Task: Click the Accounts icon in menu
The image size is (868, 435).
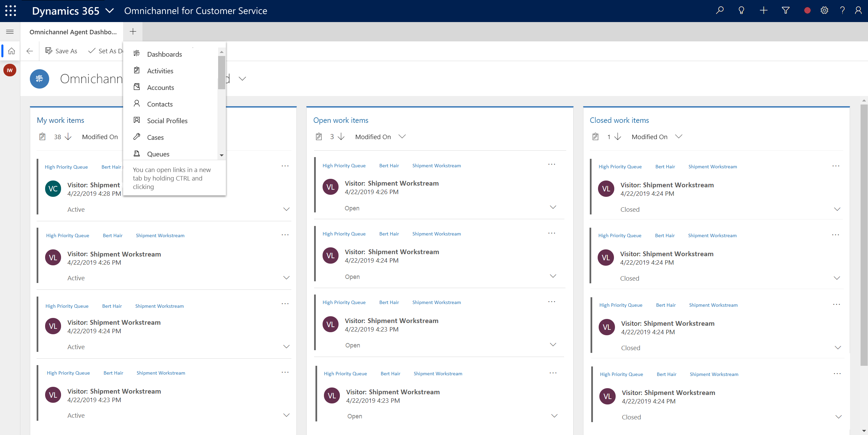Action: (x=137, y=87)
